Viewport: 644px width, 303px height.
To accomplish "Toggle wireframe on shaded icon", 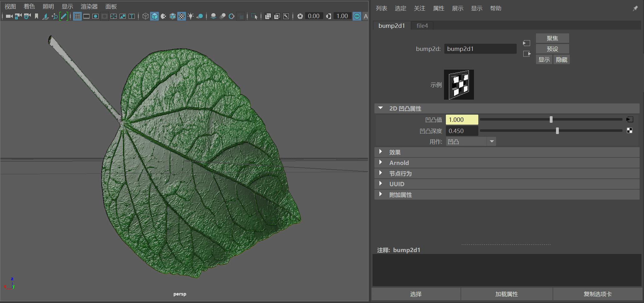I will pos(173,16).
